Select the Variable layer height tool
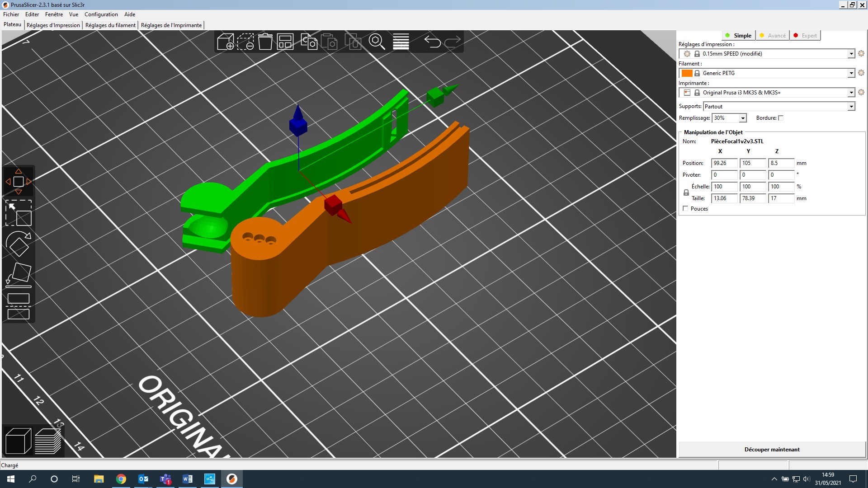Screen dimensions: 868x488 (401, 42)
